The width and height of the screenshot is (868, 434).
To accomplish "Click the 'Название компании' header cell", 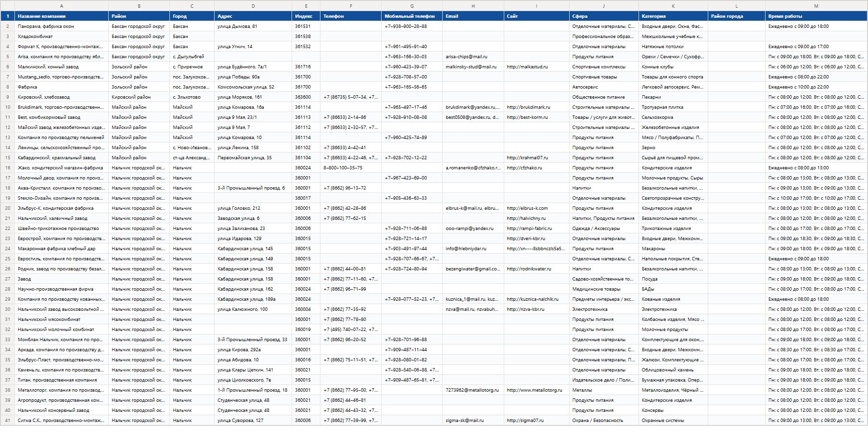I will (62, 16).
